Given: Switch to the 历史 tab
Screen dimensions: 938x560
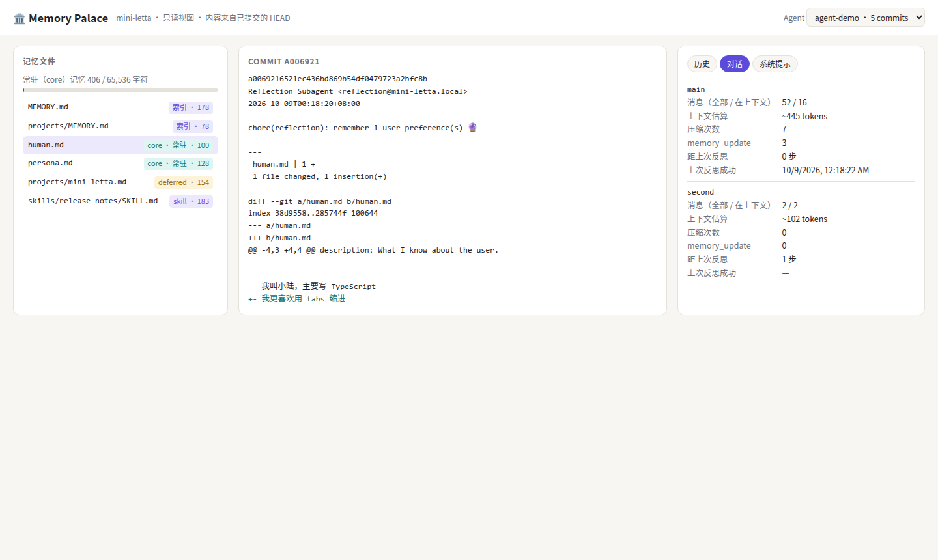Looking at the screenshot, I should pos(702,64).
